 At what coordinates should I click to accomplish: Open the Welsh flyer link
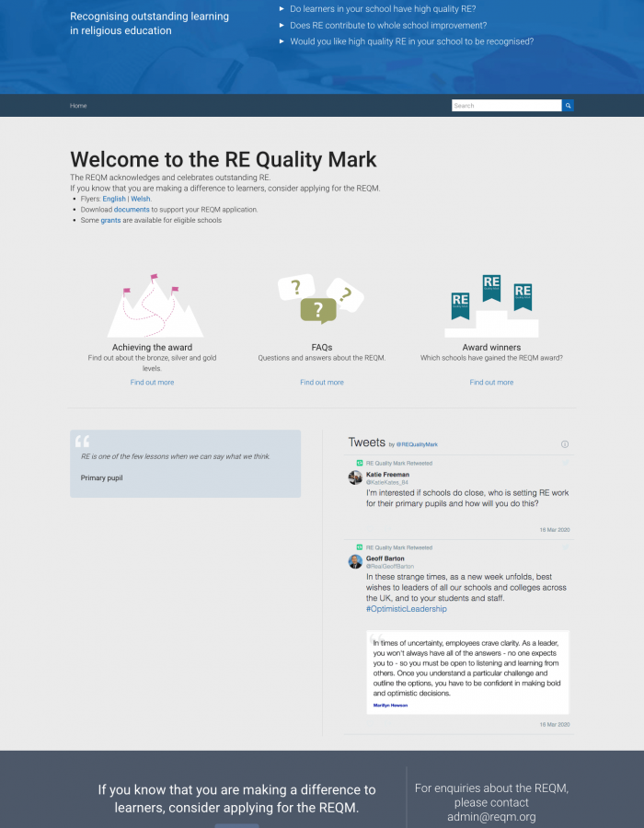click(x=141, y=199)
